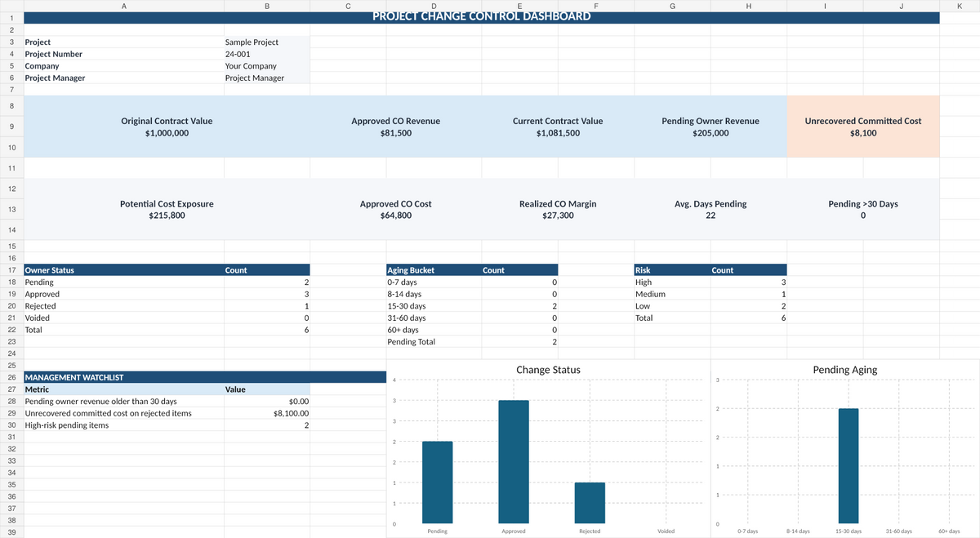Select column A header
The width and height of the screenshot is (980, 538).
coord(123,5)
